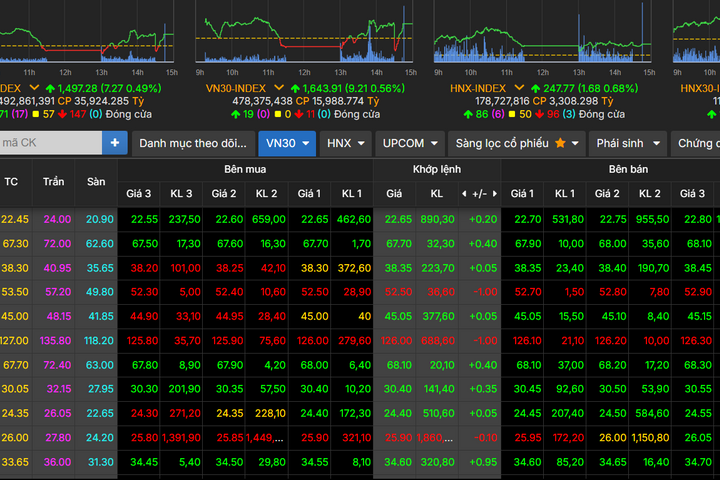Sort by Trần column header
The image size is (720, 480).
54,182
